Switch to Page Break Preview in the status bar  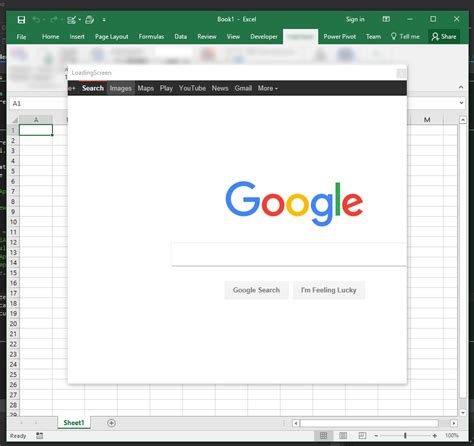coord(362,436)
